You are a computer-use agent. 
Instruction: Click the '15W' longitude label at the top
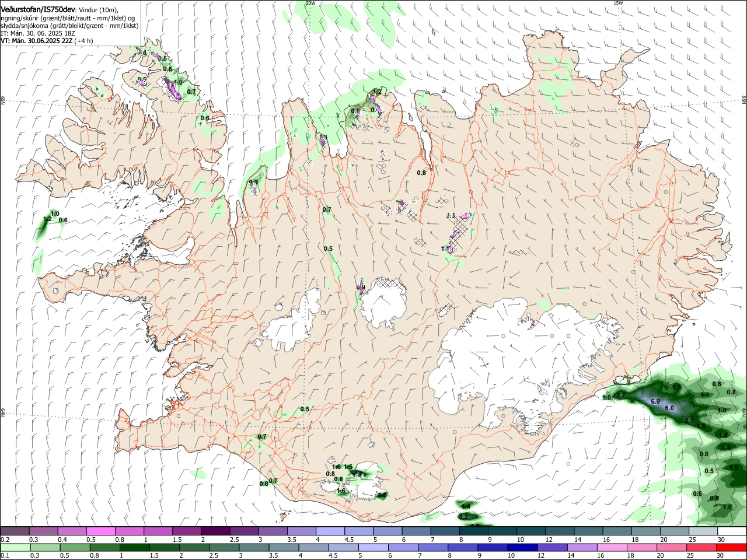tap(618, 3)
